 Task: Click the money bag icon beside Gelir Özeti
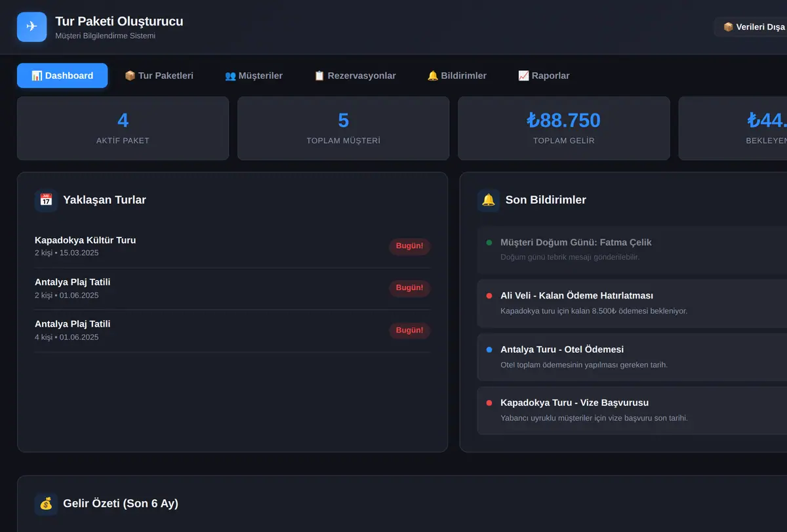coord(46,504)
